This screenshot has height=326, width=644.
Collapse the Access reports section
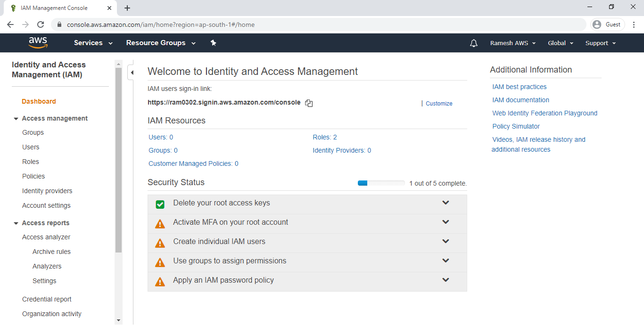(16, 223)
